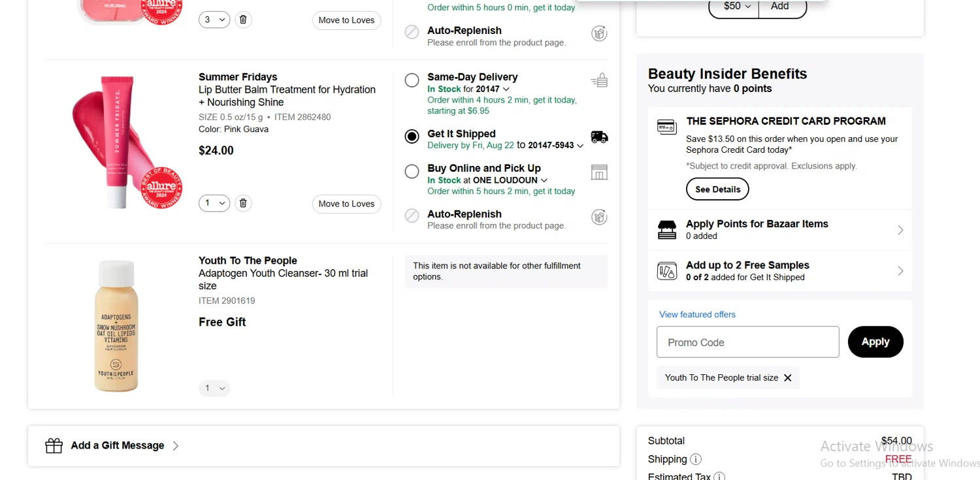Open Adaptogen Youth Cleanser product link
Image resolution: width=980 pixels, height=480 pixels.
(283, 280)
